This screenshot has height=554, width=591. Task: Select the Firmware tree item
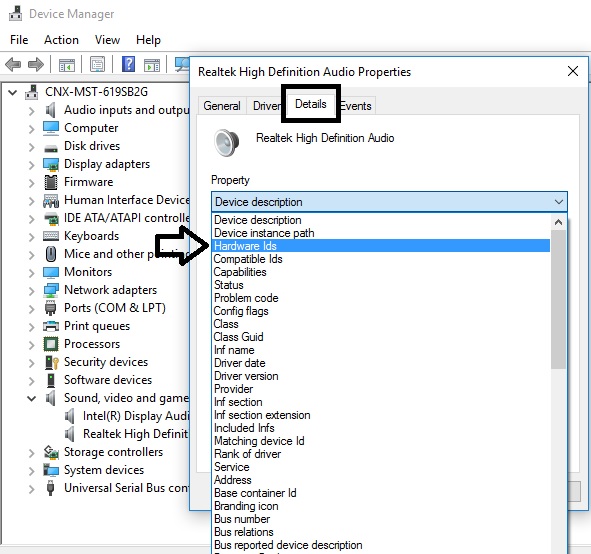[x=89, y=182]
